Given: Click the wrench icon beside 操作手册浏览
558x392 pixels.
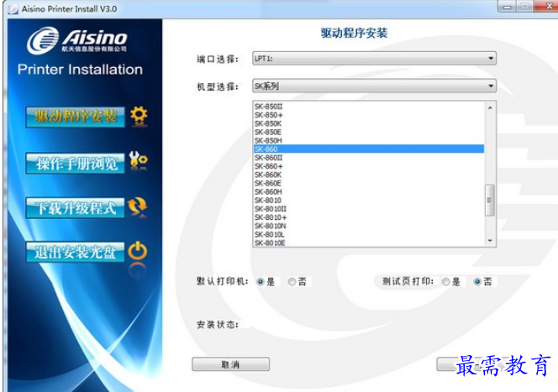Looking at the screenshot, I should pos(138,160).
